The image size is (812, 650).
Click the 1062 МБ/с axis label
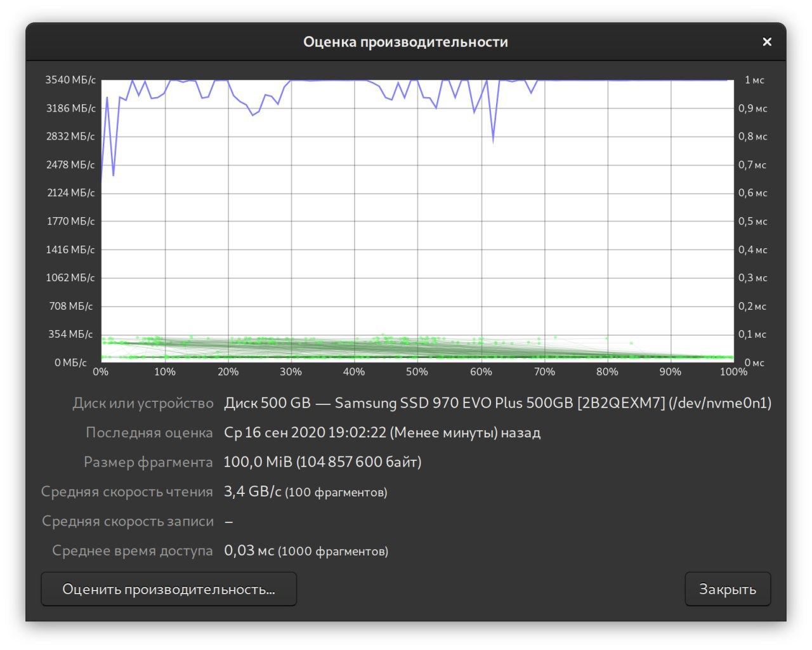point(70,278)
